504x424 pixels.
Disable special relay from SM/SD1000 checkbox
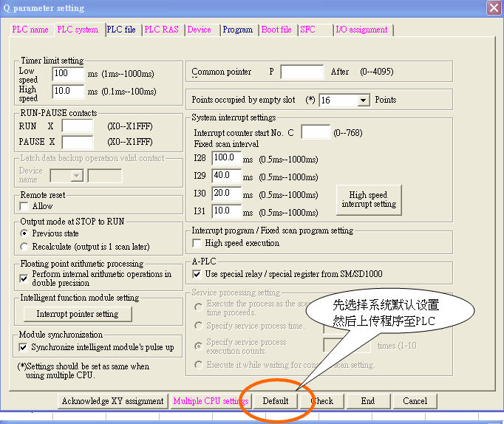tap(197, 274)
